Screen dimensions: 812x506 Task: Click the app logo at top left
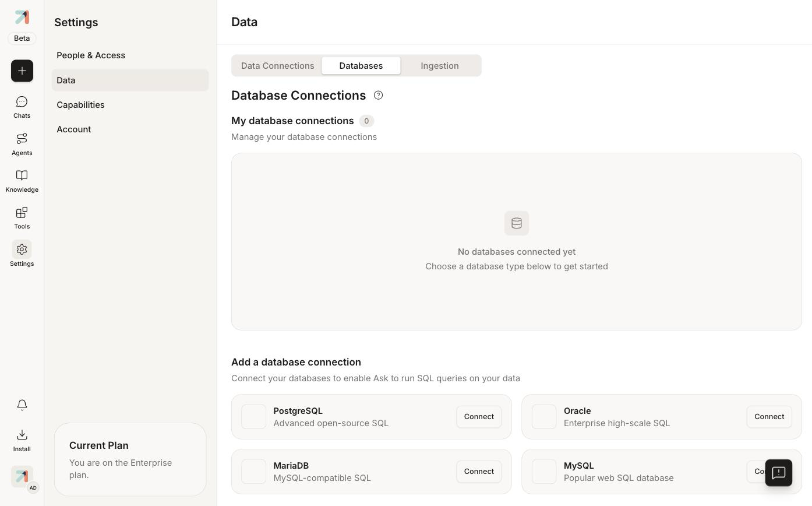coord(22,17)
